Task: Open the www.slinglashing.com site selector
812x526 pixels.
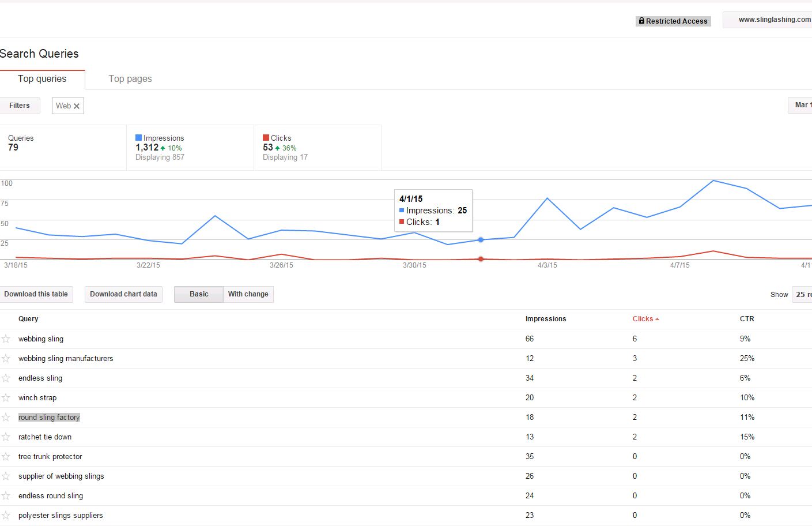Action: coord(768,20)
